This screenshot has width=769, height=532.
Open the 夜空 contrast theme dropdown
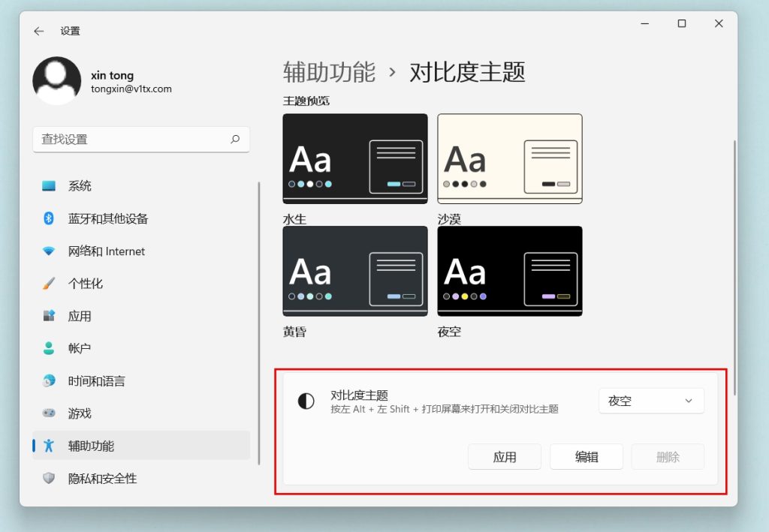click(651, 401)
